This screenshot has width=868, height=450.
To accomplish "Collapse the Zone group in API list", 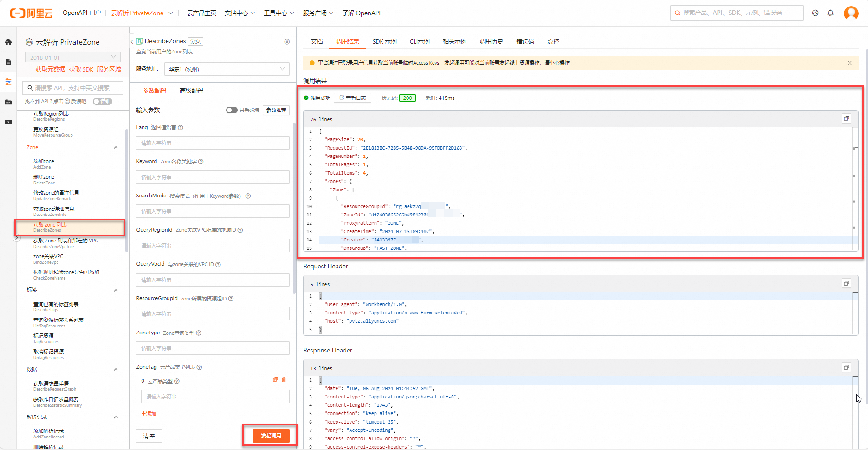I will [116, 148].
